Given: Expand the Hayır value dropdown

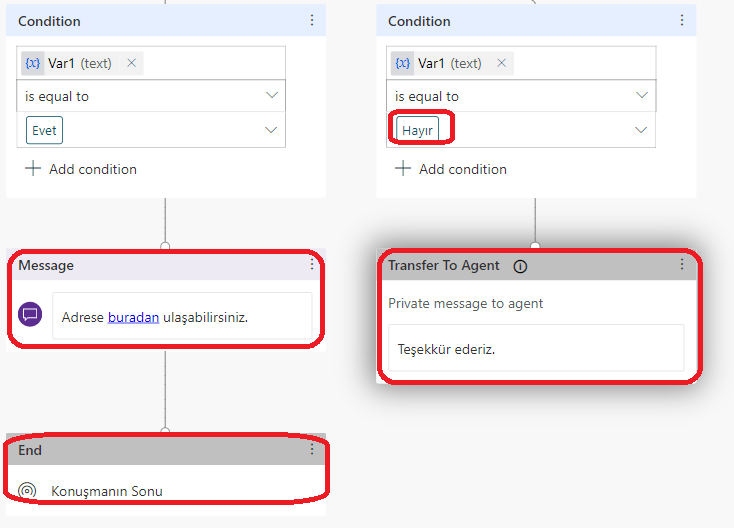Looking at the screenshot, I should [x=642, y=130].
